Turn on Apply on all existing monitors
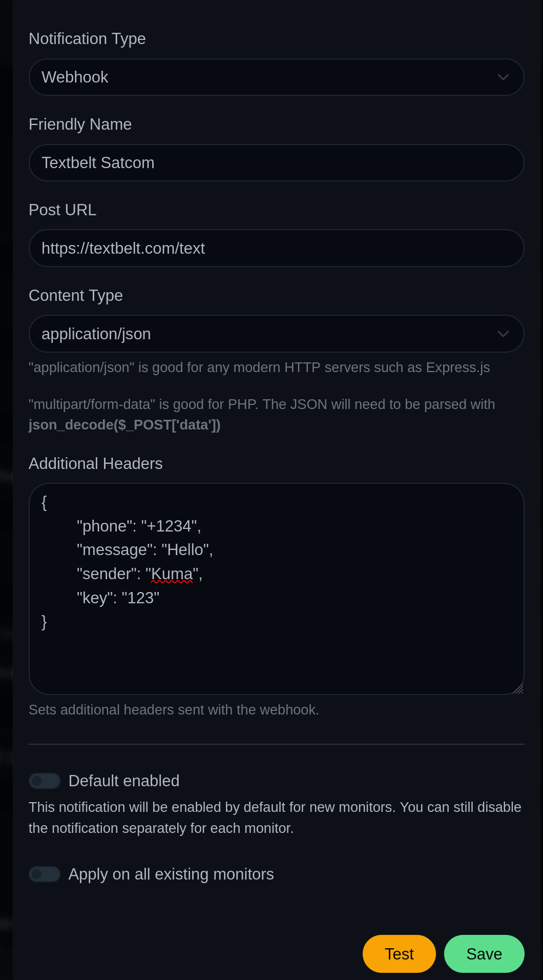The height and width of the screenshot is (980, 543). coord(44,874)
